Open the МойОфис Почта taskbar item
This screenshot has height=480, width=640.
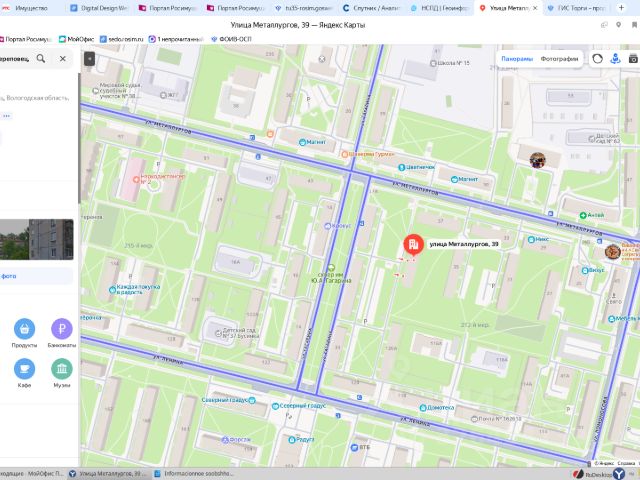33,474
